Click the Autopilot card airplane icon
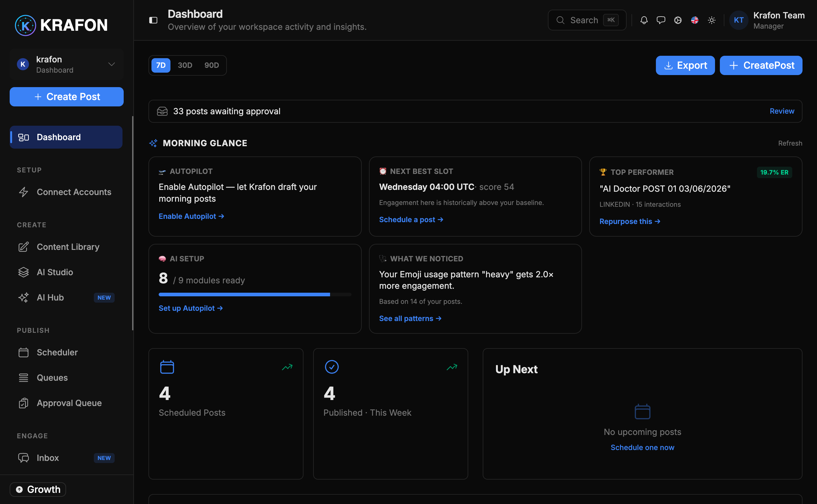 [162, 172]
